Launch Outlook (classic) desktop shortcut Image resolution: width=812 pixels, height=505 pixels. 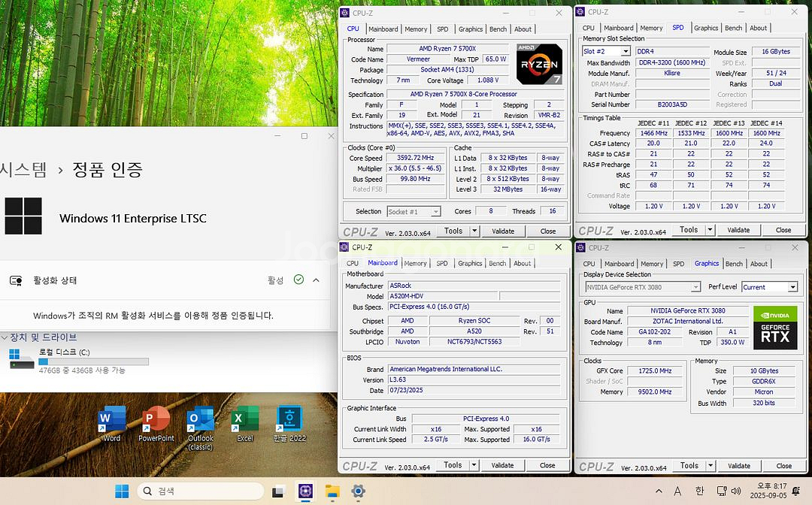[201, 428]
